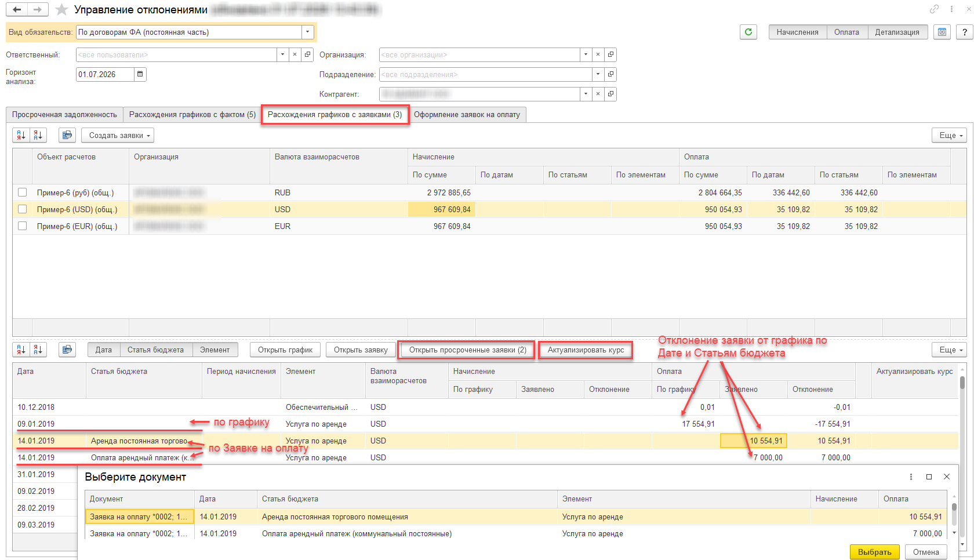Click Актуализировать курс button

coord(586,350)
